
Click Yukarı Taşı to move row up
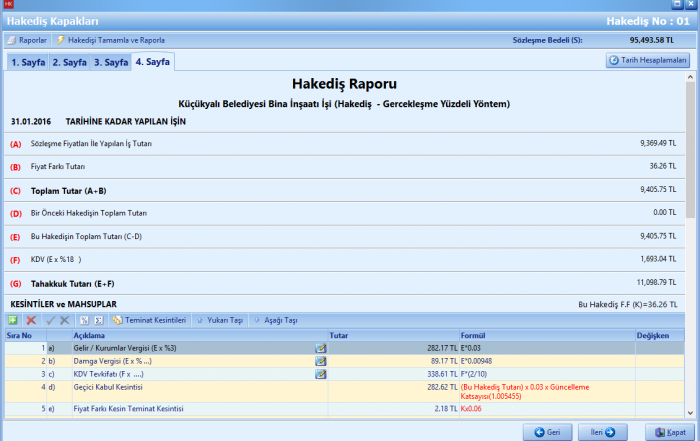click(220, 320)
